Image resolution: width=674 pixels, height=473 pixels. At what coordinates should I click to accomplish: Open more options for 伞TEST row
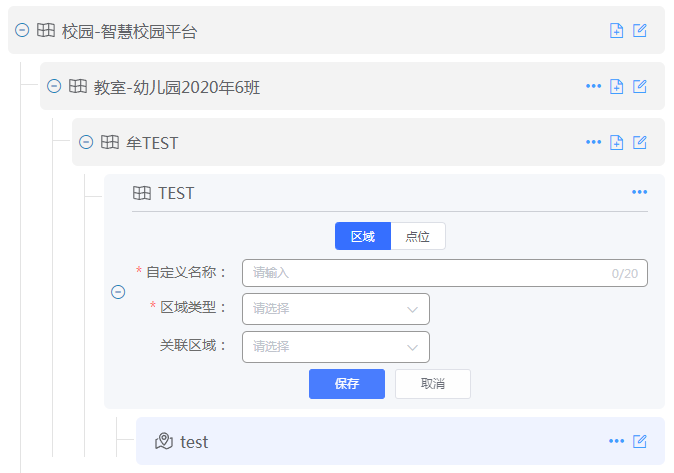coord(594,143)
